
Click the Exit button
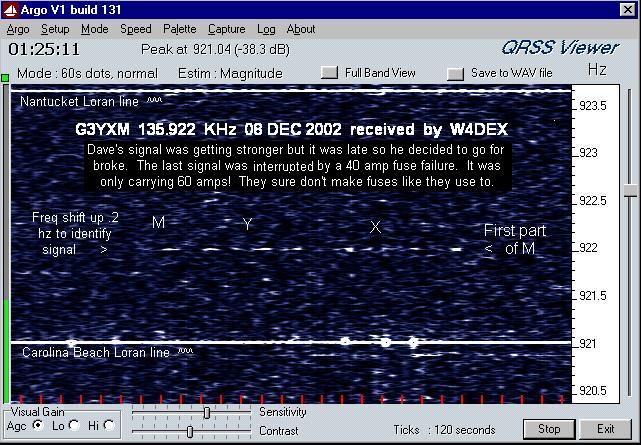[x=605, y=429]
